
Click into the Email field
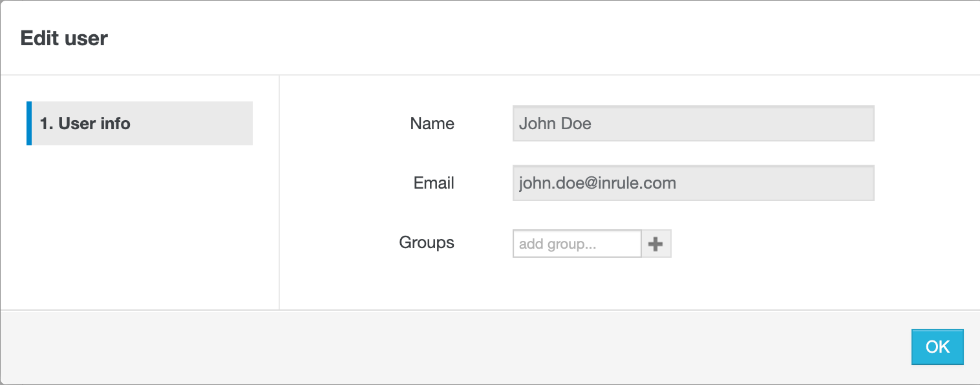pyautogui.click(x=693, y=183)
